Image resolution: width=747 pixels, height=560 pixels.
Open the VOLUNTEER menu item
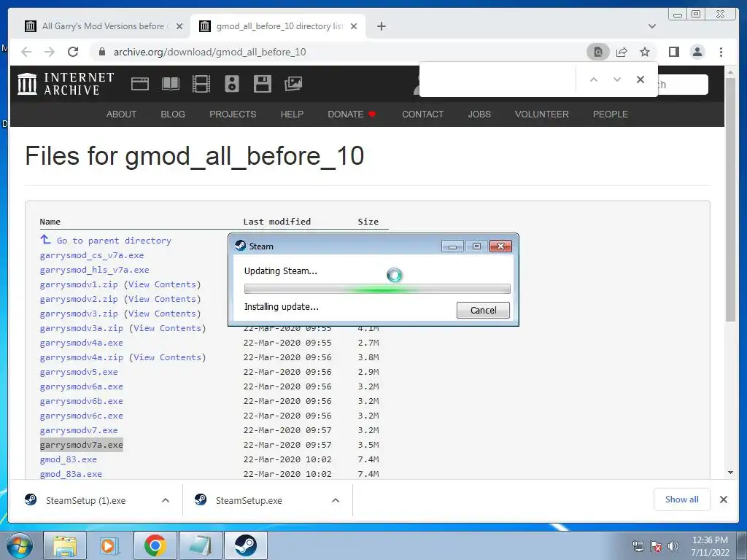click(542, 114)
